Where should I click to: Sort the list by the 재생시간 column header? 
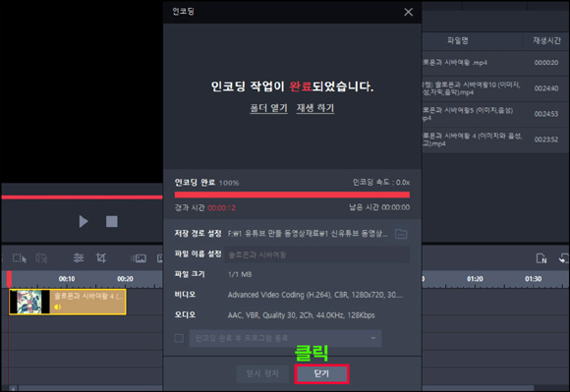point(546,40)
